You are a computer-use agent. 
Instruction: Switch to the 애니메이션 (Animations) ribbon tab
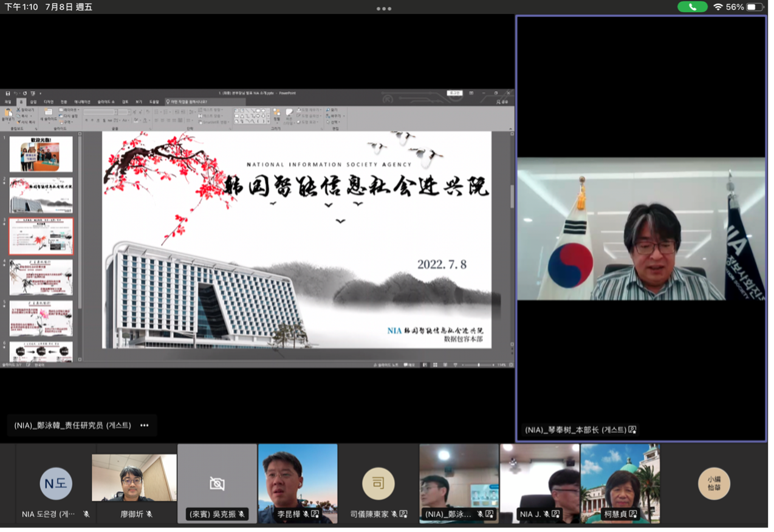click(82, 102)
